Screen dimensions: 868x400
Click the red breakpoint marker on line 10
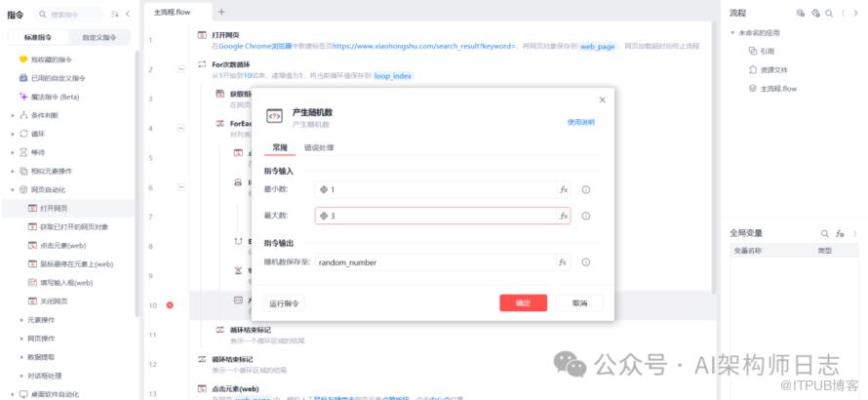coord(170,305)
